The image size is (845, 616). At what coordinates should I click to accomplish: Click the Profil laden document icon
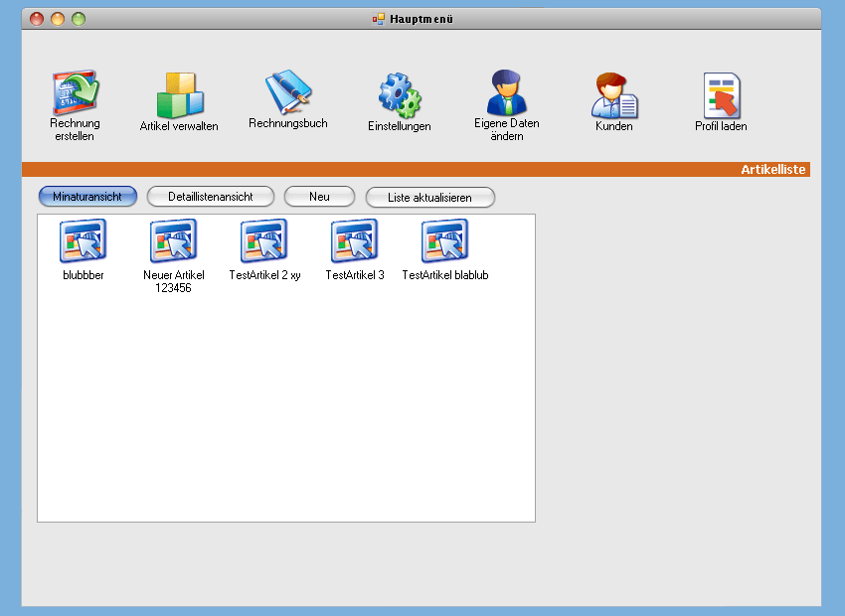tap(722, 95)
